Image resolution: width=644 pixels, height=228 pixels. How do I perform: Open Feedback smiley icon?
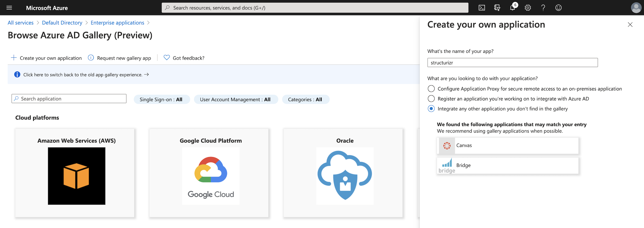pyautogui.click(x=559, y=8)
